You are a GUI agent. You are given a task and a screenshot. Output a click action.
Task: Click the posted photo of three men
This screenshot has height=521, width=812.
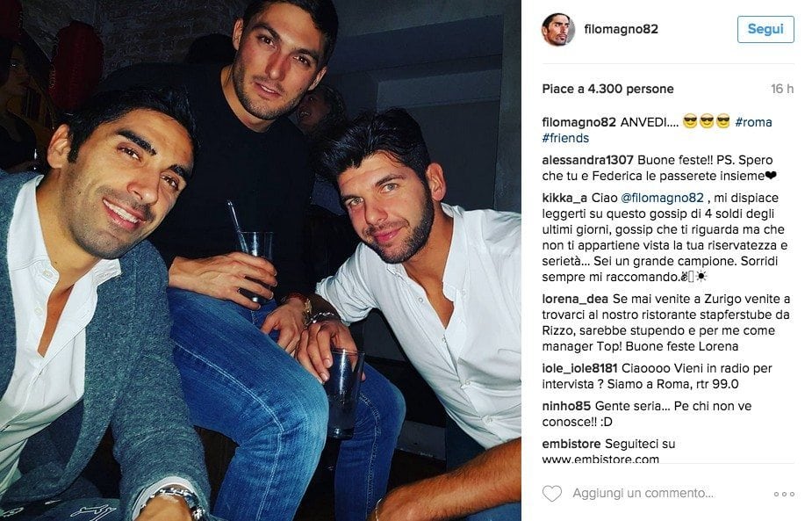(261, 260)
